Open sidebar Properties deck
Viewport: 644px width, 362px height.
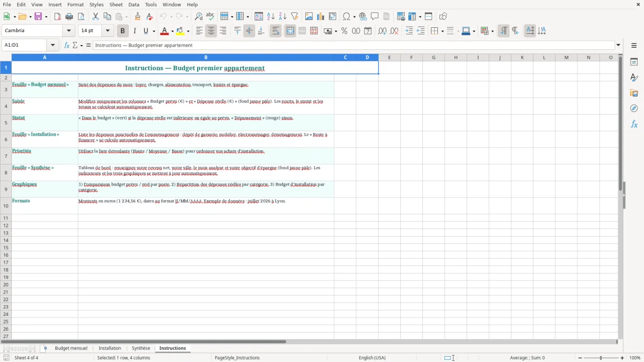click(x=634, y=62)
